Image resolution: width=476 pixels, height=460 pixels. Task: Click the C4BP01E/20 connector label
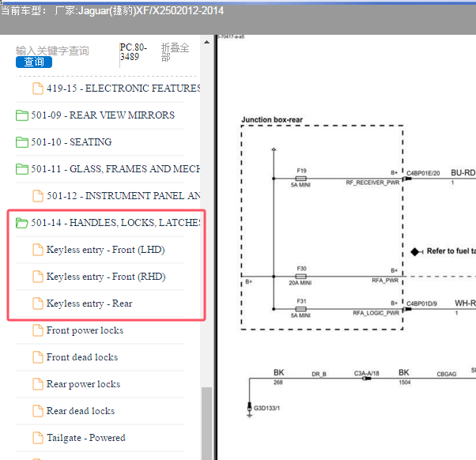click(423, 173)
